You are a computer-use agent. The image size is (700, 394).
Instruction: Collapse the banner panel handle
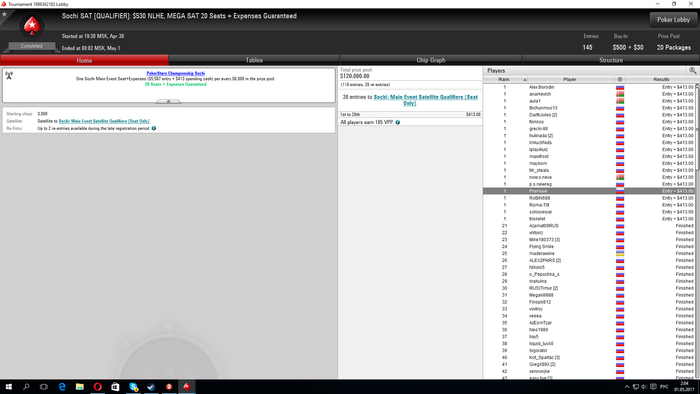pos(168,102)
